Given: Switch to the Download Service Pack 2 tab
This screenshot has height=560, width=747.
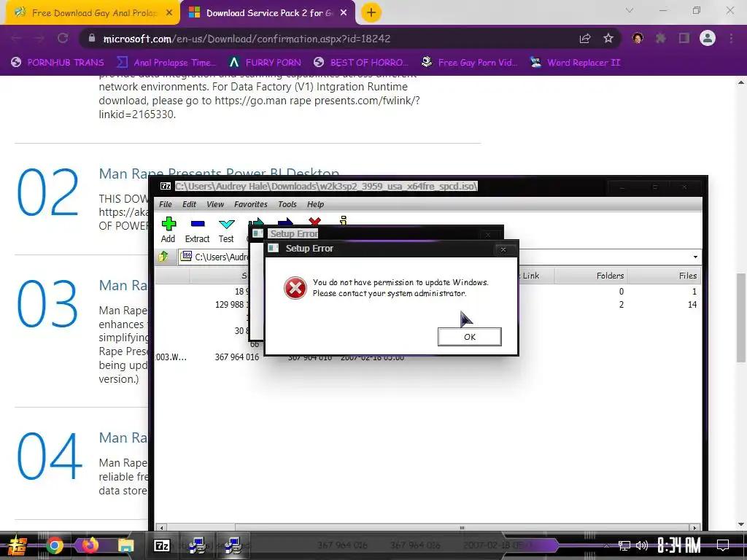Looking at the screenshot, I should pos(268,13).
